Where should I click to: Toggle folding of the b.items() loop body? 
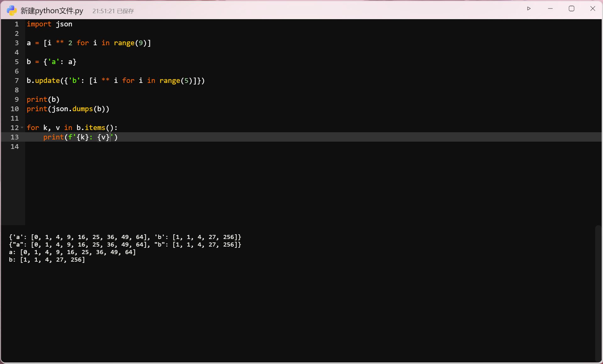click(22, 128)
